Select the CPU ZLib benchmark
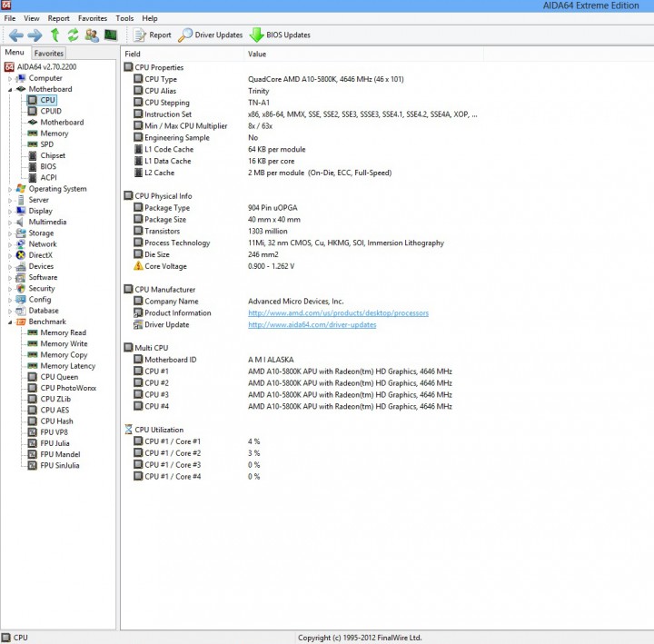654x644 pixels. [x=49, y=399]
